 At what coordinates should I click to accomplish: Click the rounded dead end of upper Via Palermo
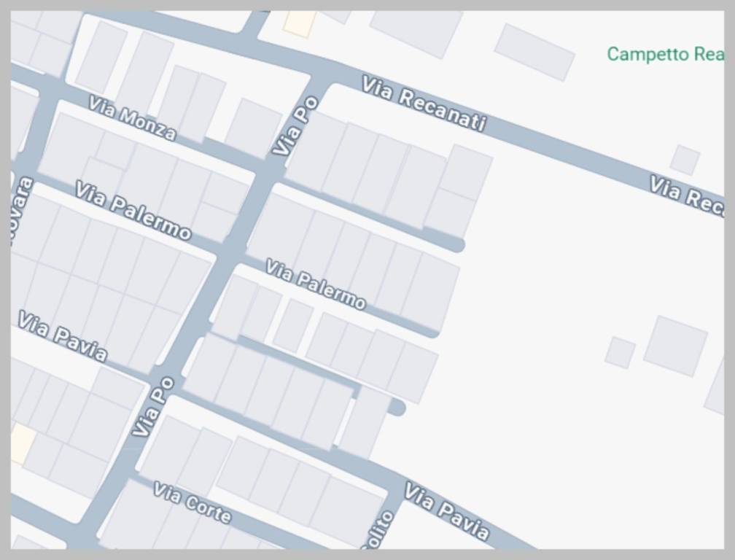click(x=455, y=244)
